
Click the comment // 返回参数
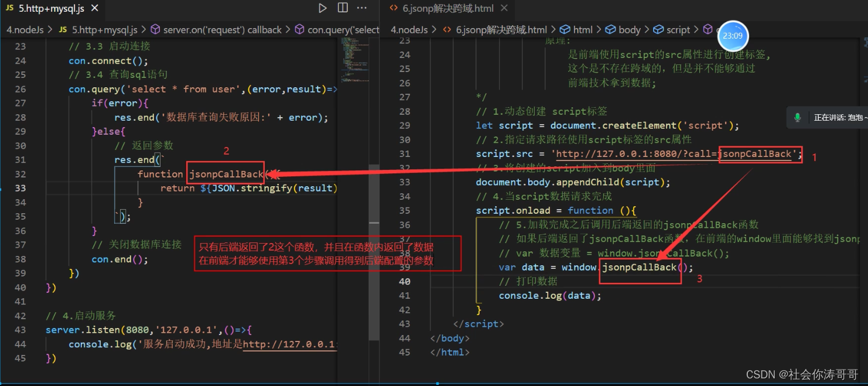[144, 146]
